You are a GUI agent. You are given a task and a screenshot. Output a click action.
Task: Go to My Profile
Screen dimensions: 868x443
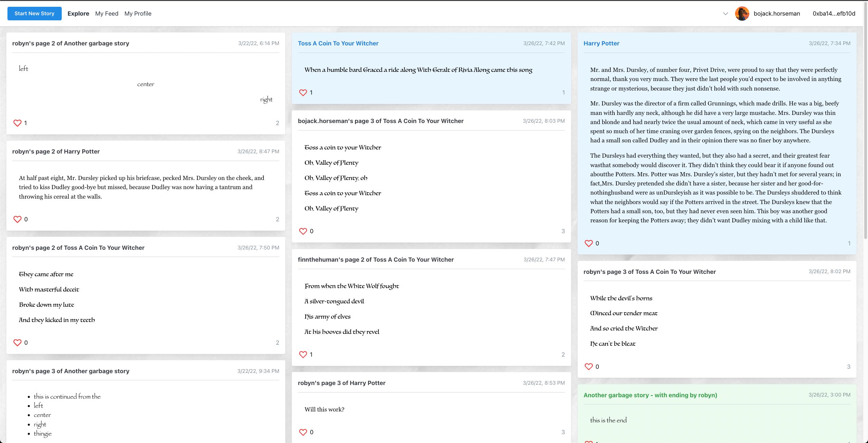138,14
